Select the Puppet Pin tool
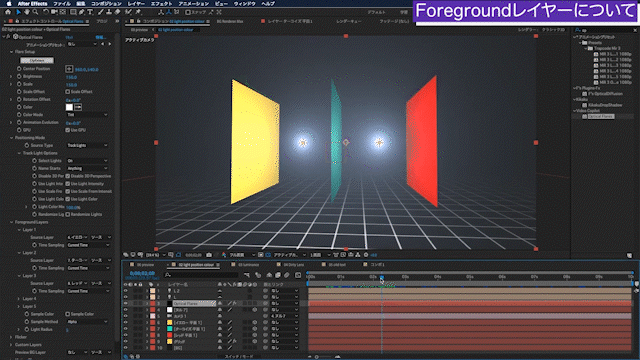The width and height of the screenshot is (640, 360). pos(138,12)
